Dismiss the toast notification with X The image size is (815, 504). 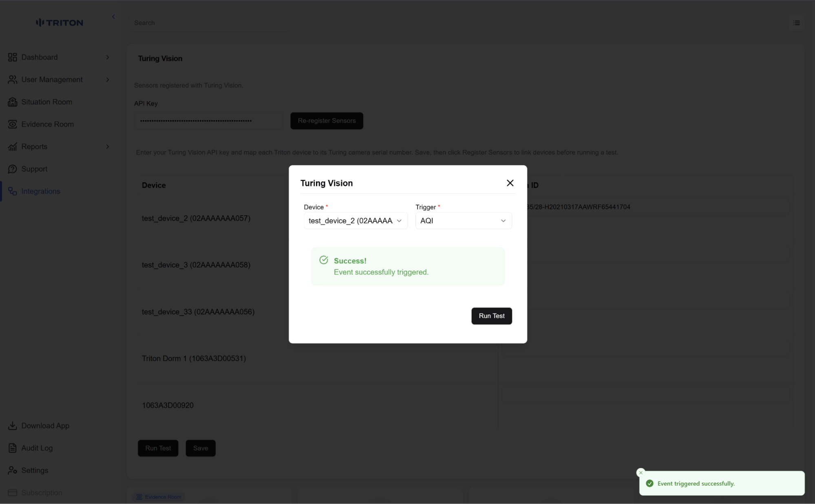click(641, 473)
